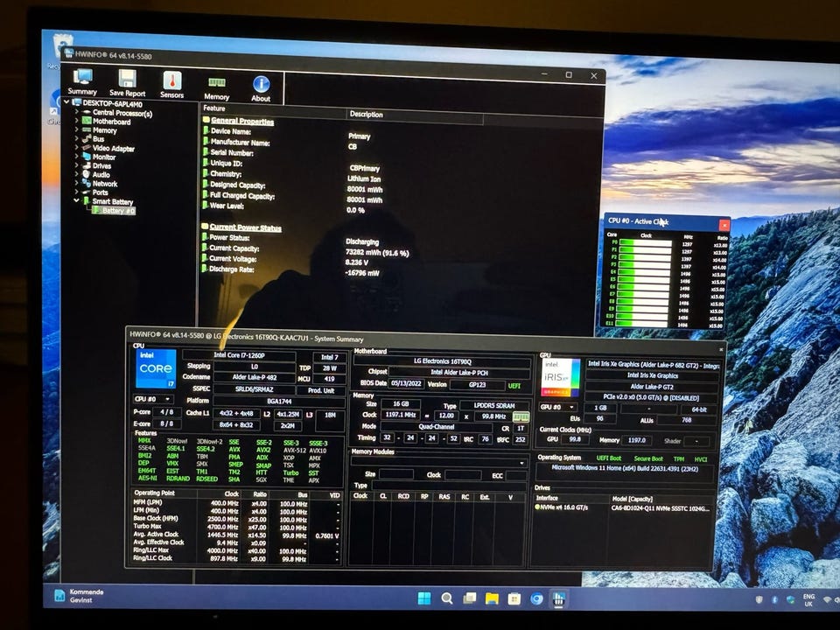Open the CPU #0 selector dropdown
The width and height of the screenshot is (840, 630).
click(x=152, y=399)
